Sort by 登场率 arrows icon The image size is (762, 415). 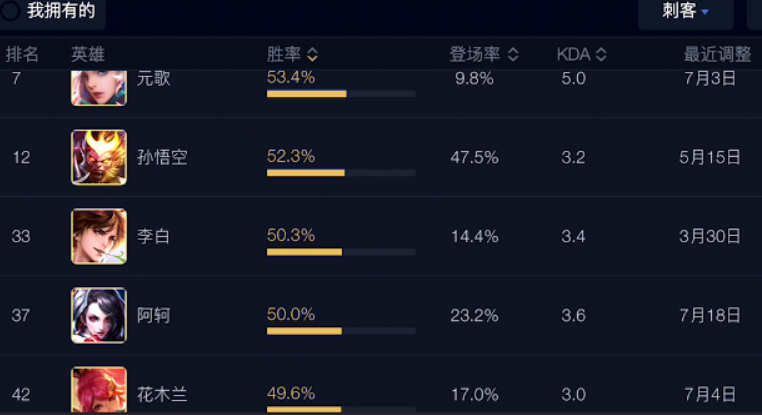513,54
